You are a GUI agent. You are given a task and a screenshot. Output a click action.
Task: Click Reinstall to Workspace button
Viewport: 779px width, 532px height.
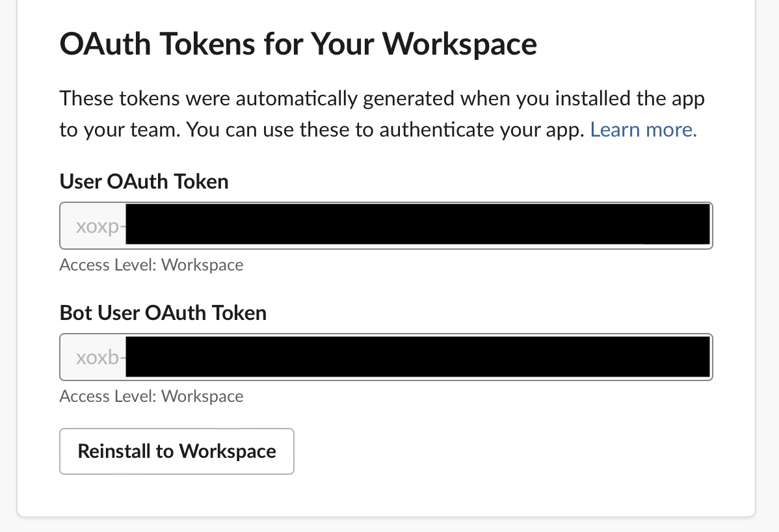177,451
